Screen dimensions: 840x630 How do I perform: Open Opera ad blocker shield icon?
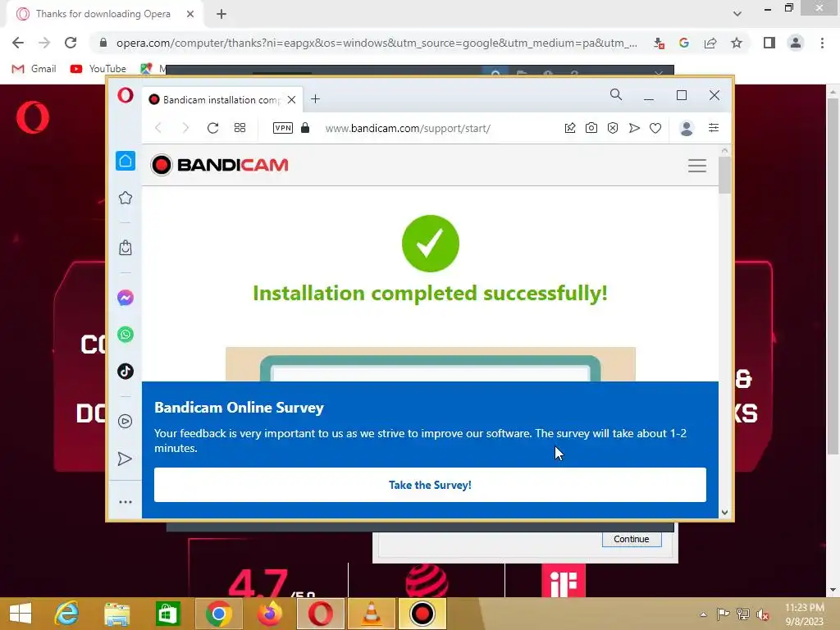[613, 128]
